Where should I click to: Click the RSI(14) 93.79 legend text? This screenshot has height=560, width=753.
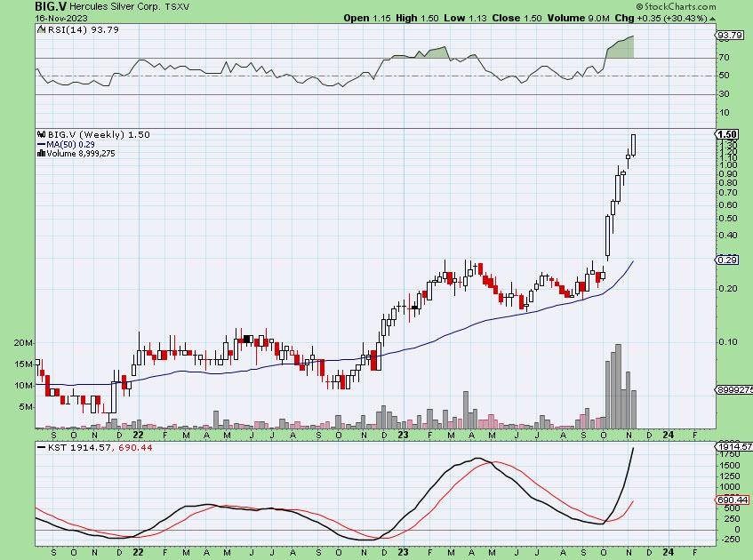[84, 29]
